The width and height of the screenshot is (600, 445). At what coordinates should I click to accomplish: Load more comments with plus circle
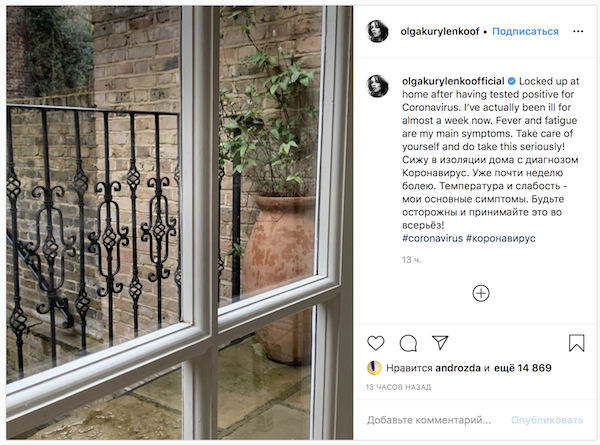click(x=481, y=293)
